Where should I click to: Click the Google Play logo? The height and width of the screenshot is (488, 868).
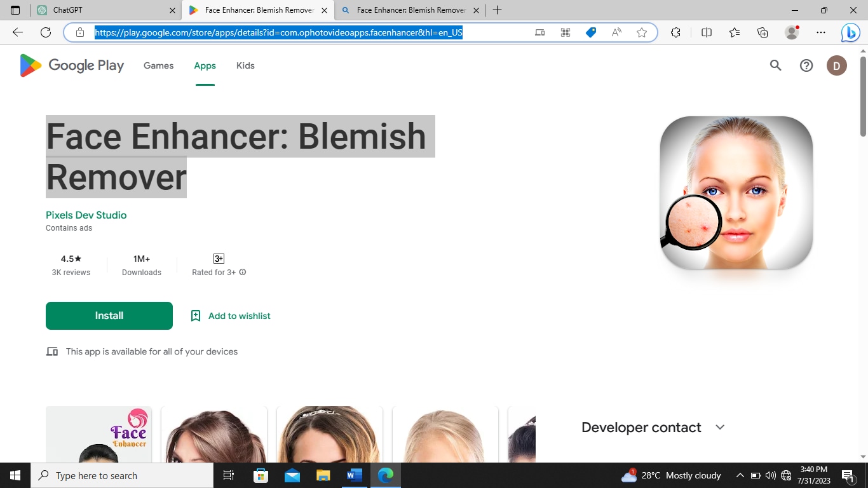click(72, 65)
